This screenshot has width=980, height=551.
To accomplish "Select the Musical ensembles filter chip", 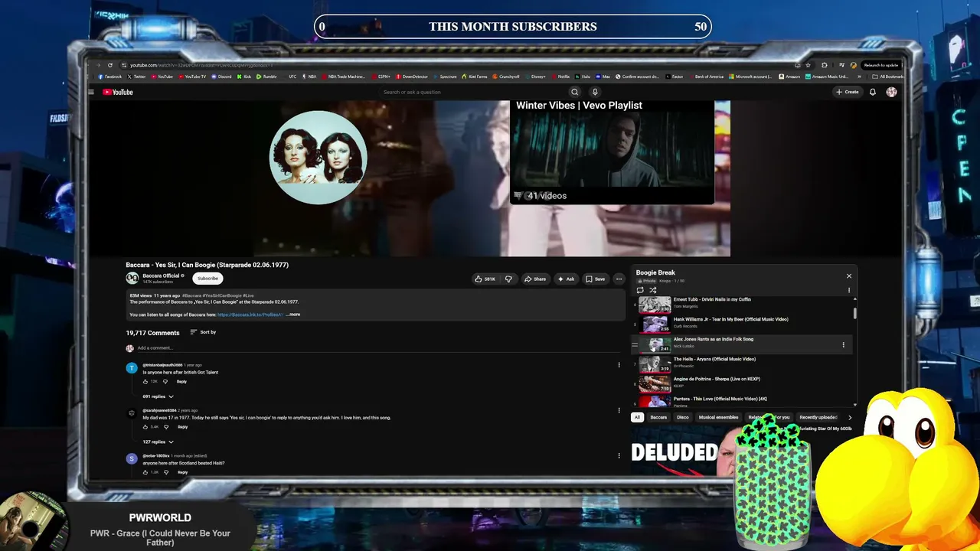I will tap(718, 417).
